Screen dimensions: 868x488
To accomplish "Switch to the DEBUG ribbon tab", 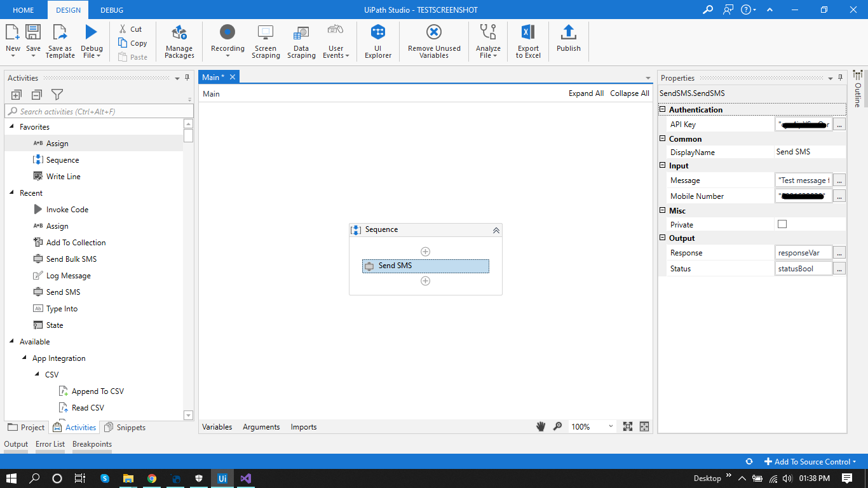I will [112, 10].
